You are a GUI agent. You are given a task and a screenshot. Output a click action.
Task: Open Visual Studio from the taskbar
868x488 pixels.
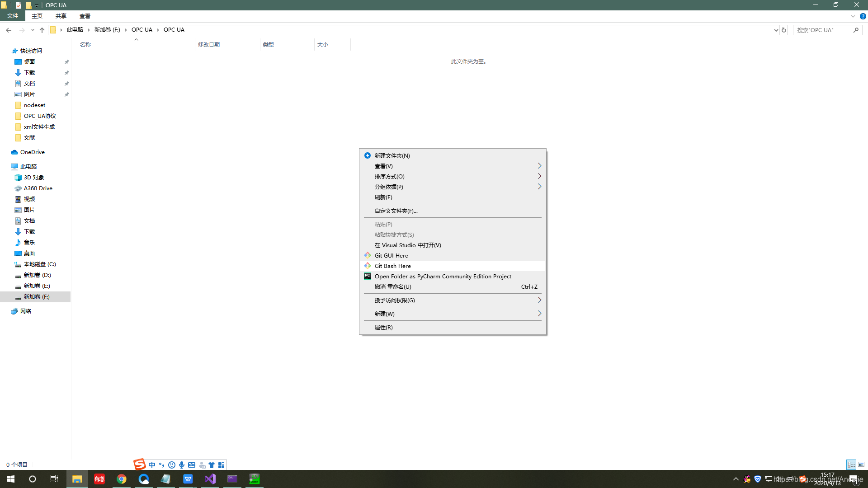[210, 479]
